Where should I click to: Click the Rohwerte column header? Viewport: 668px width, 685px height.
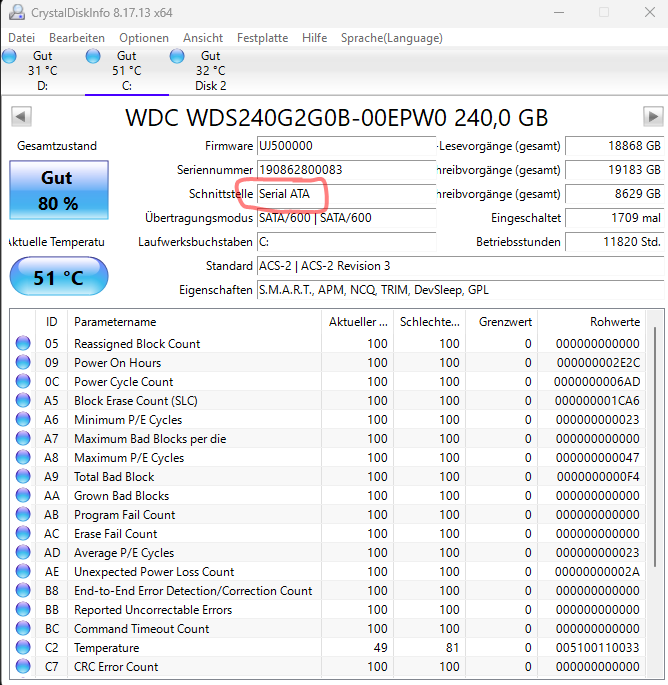[592, 322]
